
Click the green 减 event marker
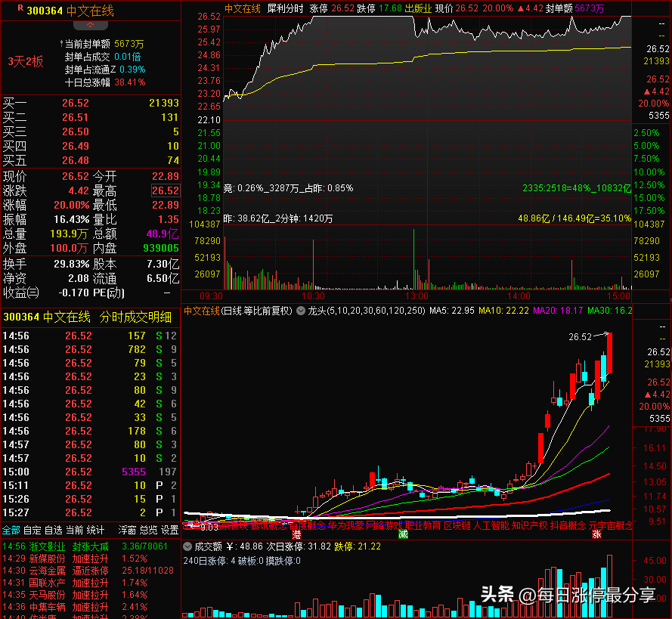click(x=403, y=534)
